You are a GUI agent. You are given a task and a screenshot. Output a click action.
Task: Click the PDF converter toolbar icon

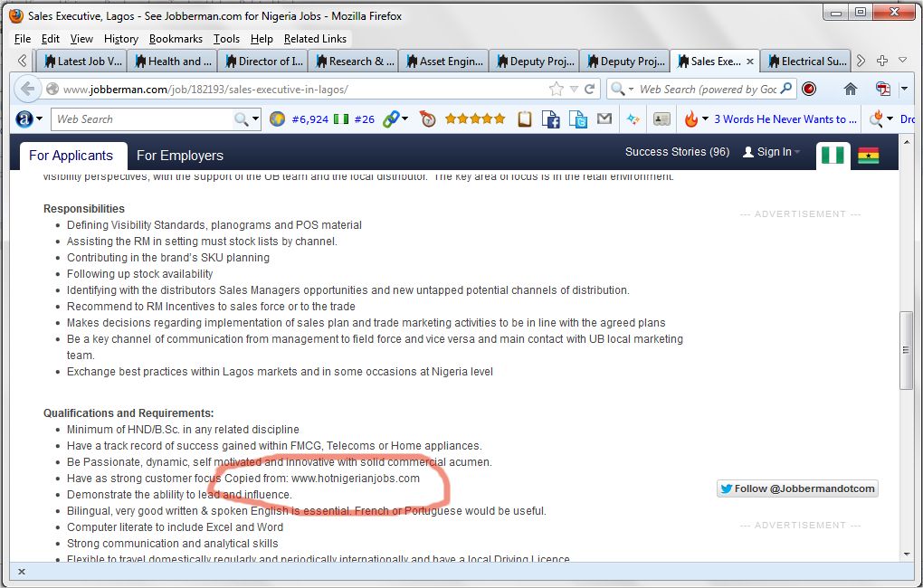[x=882, y=90]
